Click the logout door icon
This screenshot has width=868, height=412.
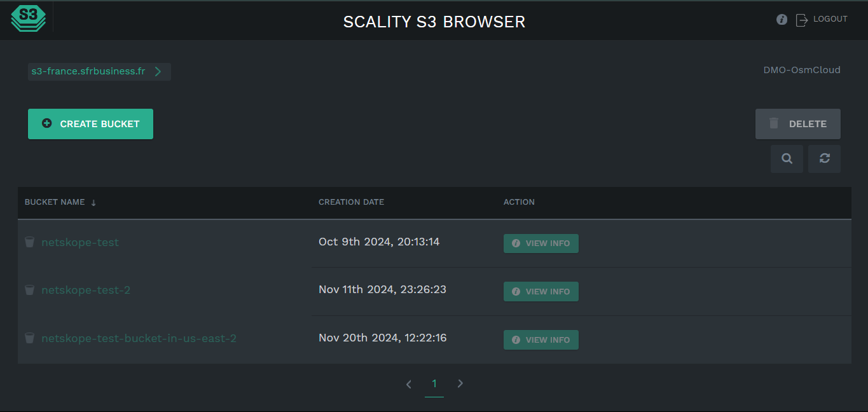802,20
